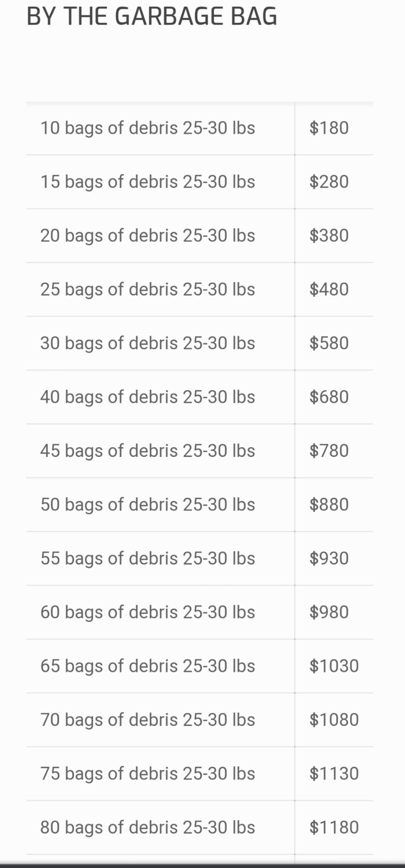Select the 20 bags of debris entry
The image size is (405, 868).
[148, 236]
